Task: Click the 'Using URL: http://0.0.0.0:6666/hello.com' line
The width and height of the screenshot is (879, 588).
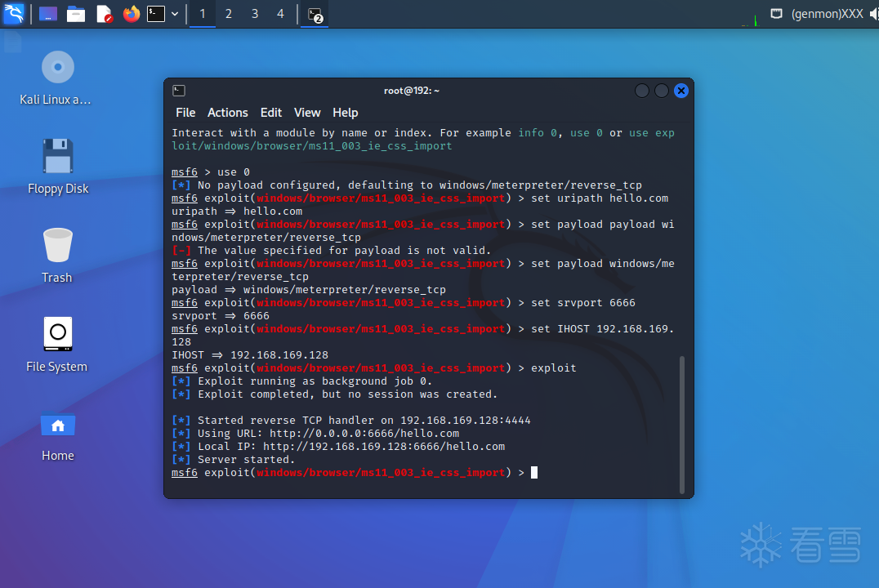Action: [315, 434]
